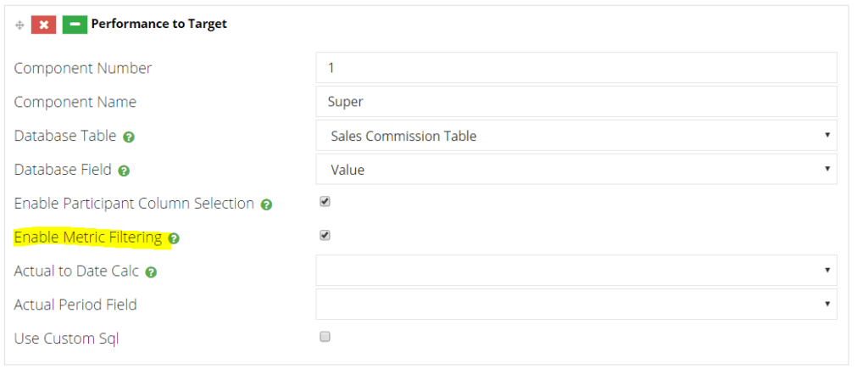Viewport: 868px width, 375px height.
Task: Open help icon beside Actual to Date Calc
Action: 151,272
